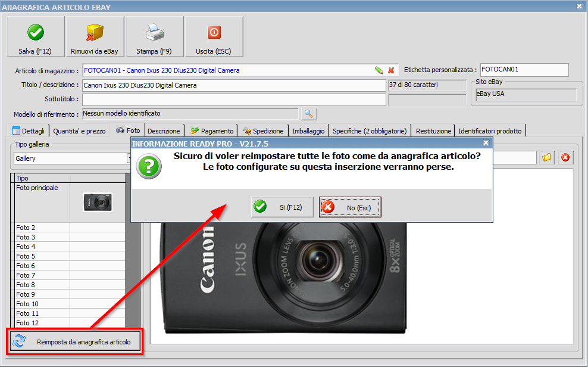
Task: Open the Imballaggio tab
Action: point(308,131)
